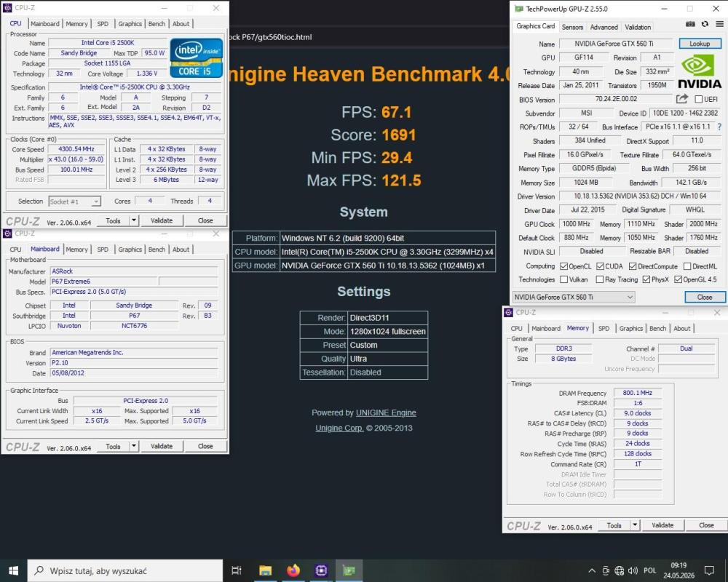
Task: Expand Tools arrow in CPU-Z Mainboard window
Action: [134, 446]
